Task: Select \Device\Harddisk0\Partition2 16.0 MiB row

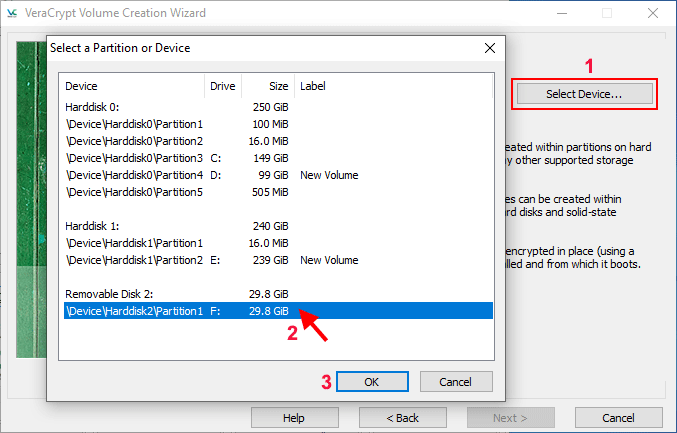Action: click(278, 141)
